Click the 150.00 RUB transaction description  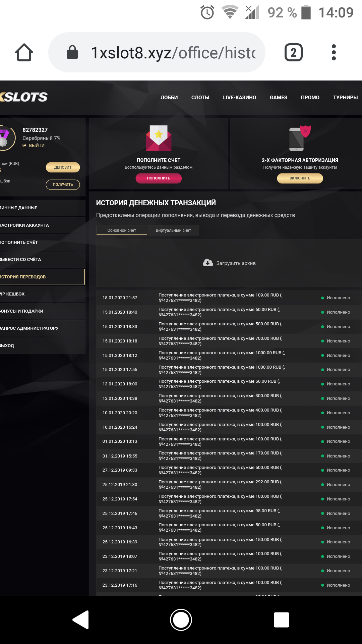pyautogui.click(x=221, y=542)
